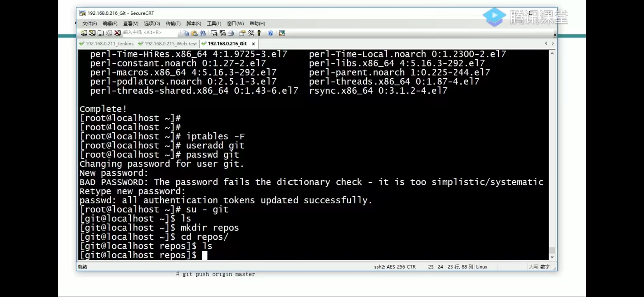Screen dimensions: 644x297
Task: Focus the 输入主机 host input box
Action: click(150, 33)
